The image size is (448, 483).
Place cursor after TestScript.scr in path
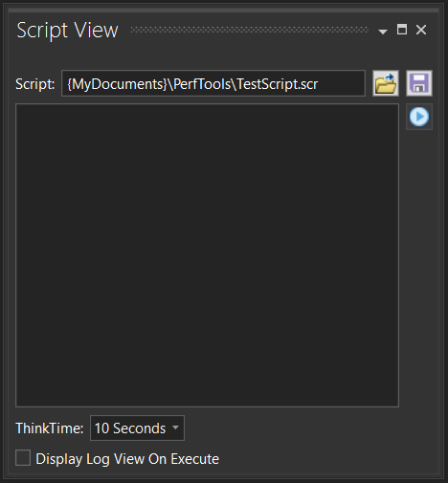click(319, 84)
